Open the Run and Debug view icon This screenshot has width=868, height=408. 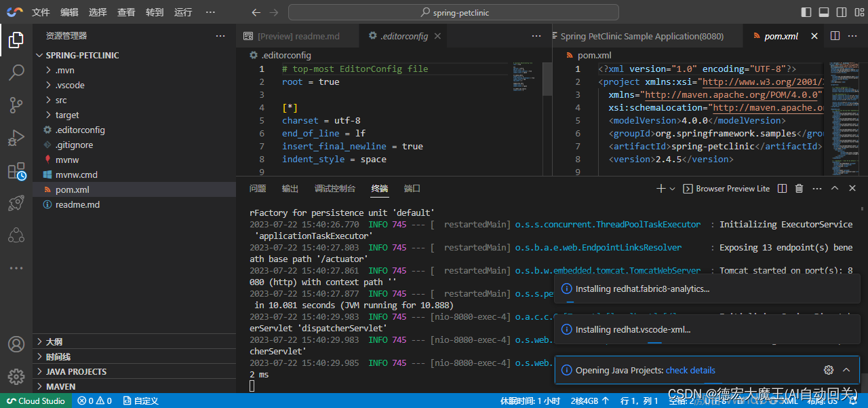pyautogui.click(x=16, y=138)
